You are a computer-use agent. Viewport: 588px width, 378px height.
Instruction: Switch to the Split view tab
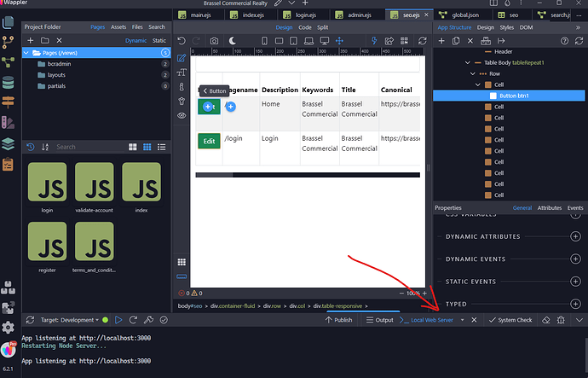coord(322,27)
